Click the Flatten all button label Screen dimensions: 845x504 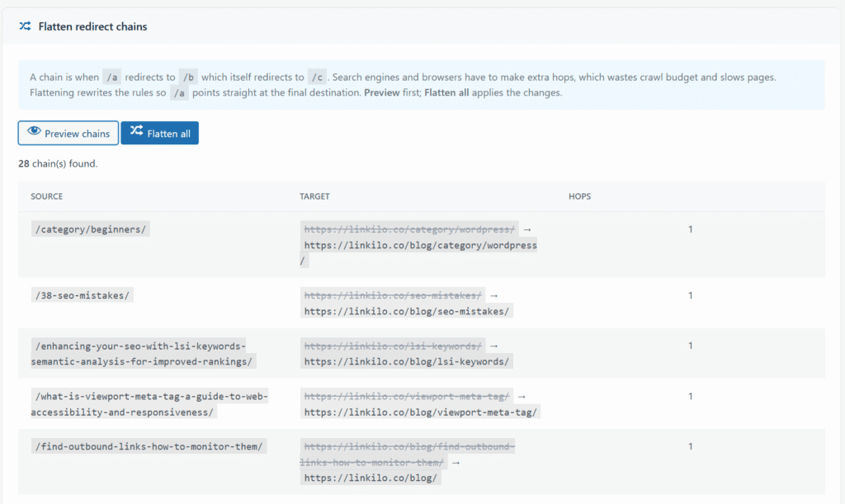click(168, 134)
